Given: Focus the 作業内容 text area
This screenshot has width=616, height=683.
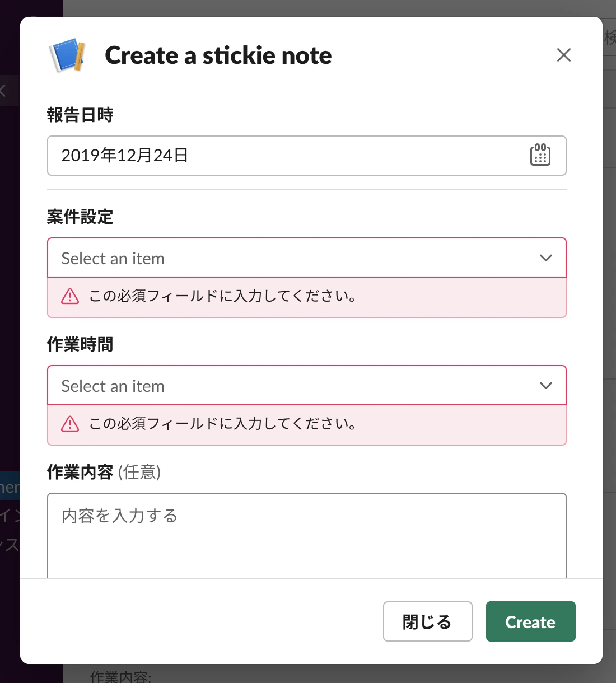Looking at the screenshot, I should click(307, 536).
